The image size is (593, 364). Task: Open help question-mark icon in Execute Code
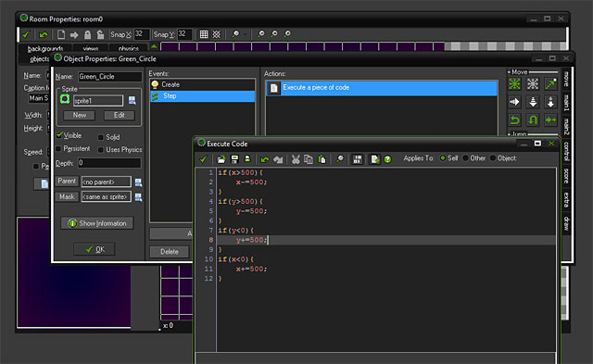click(x=387, y=159)
